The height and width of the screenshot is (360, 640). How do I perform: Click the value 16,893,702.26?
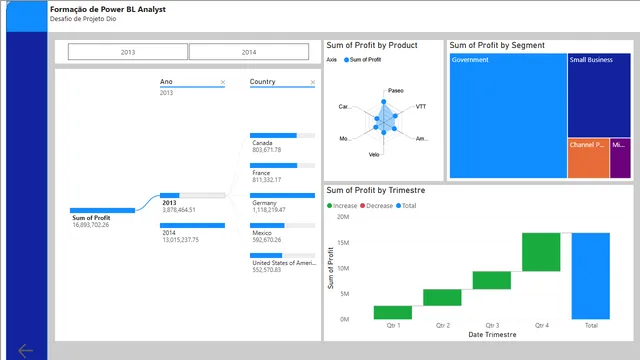(91, 225)
